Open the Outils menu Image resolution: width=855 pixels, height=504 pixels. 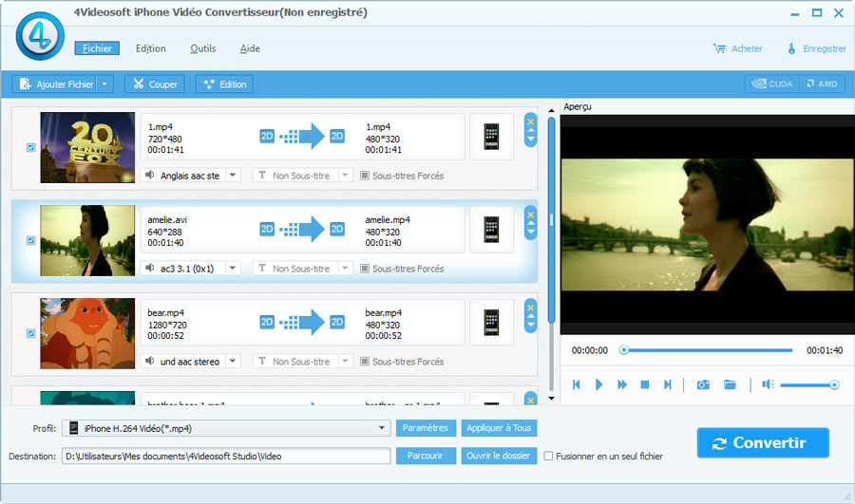point(202,48)
